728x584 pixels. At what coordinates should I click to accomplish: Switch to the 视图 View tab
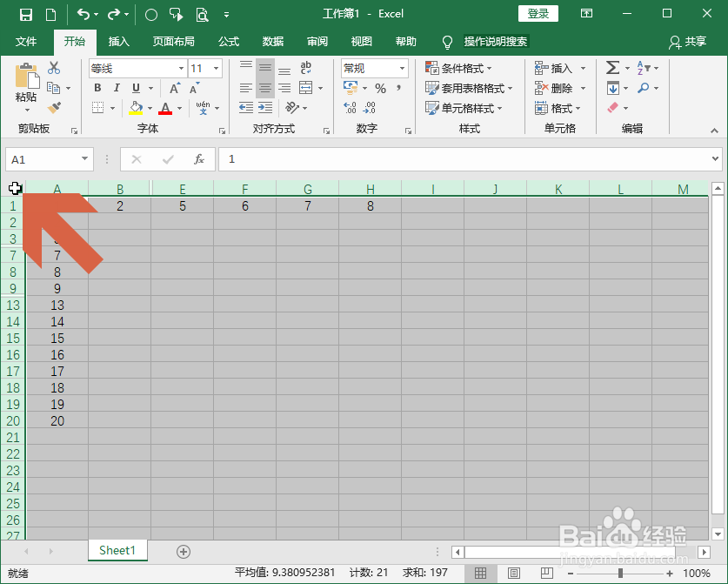tap(362, 42)
